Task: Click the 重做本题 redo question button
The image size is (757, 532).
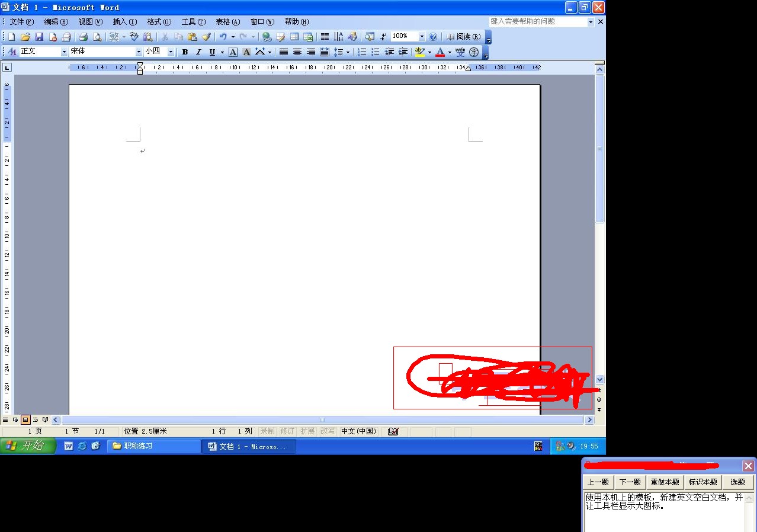Action: point(665,482)
